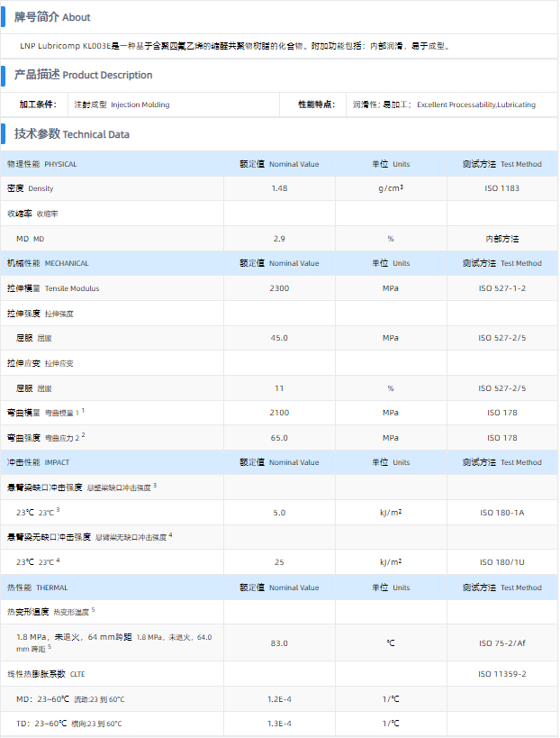Click the flexural modulus value 2100
Screen dimensions: 560x738
[x=279, y=413]
